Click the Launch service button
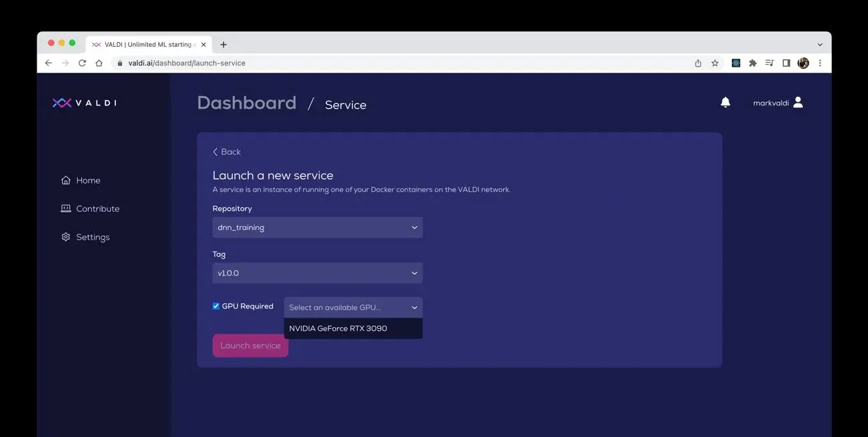868x437 pixels. click(250, 346)
